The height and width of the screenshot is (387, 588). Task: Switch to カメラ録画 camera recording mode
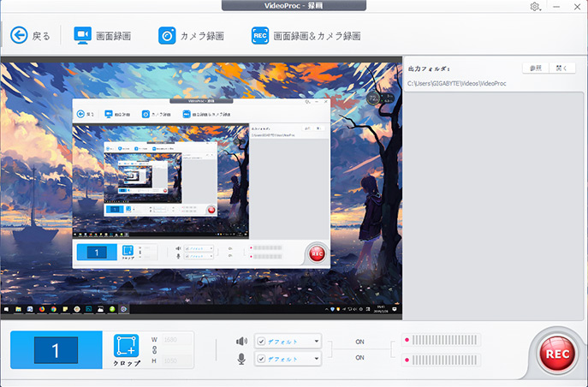pos(191,36)
